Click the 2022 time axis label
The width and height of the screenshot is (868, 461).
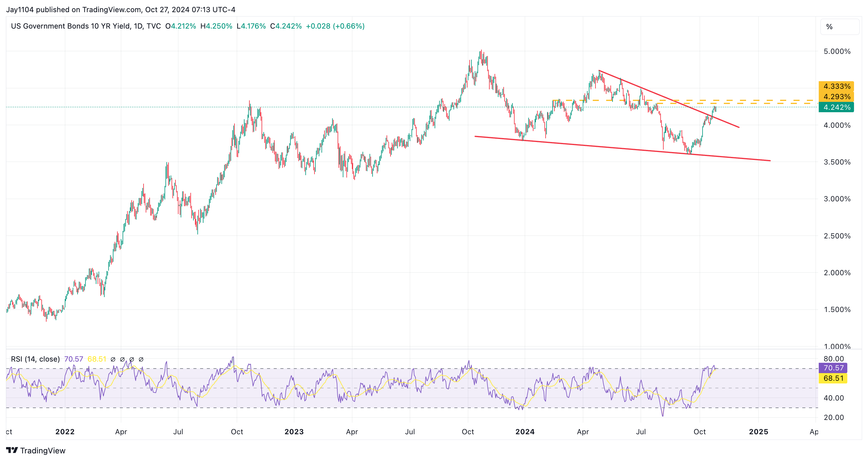[65, 431]
